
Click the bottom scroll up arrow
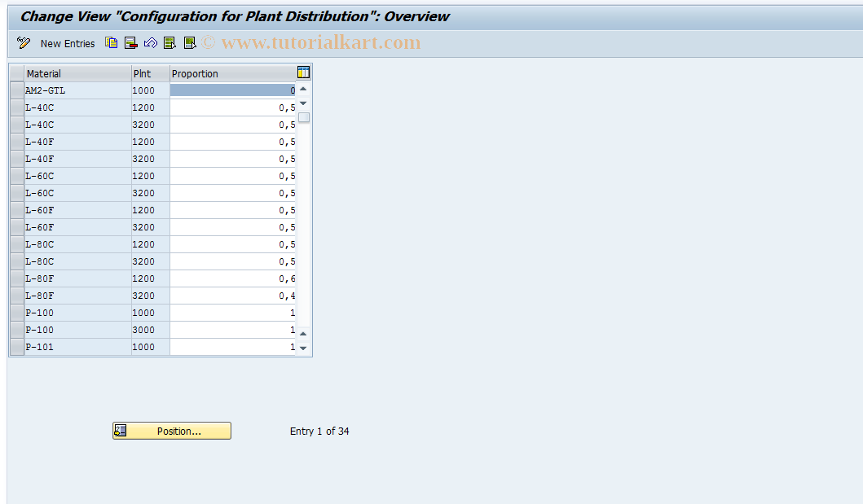(303, 333)
